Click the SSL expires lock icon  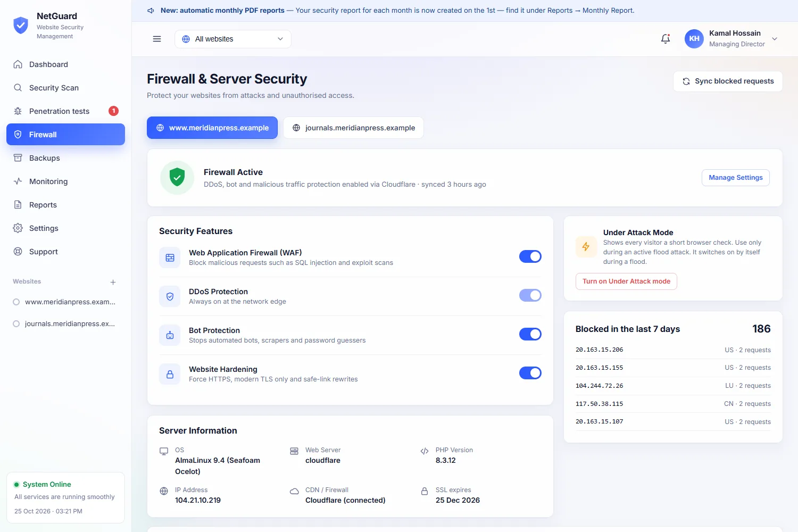(425, 491)
